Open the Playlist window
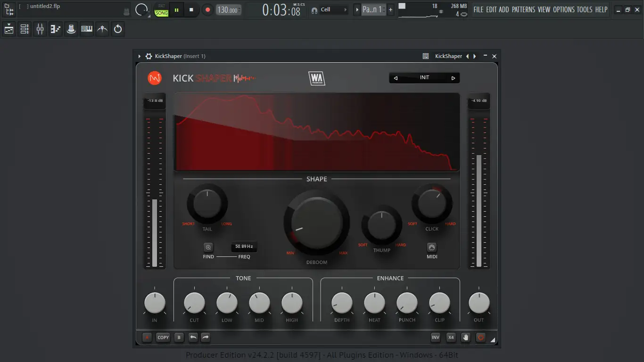 [x=8, y=29]
